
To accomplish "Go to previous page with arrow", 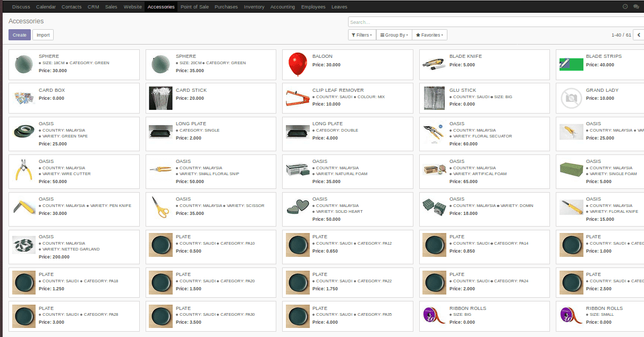I will point(639,35).
